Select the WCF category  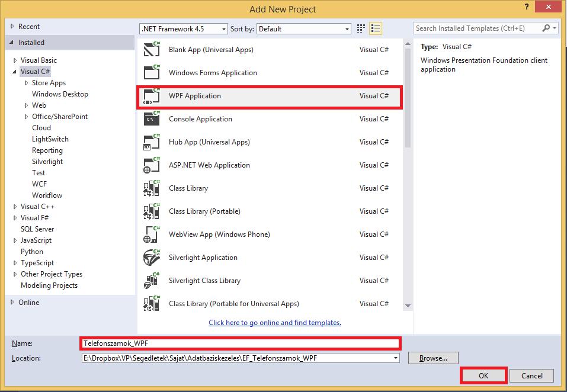39,184
